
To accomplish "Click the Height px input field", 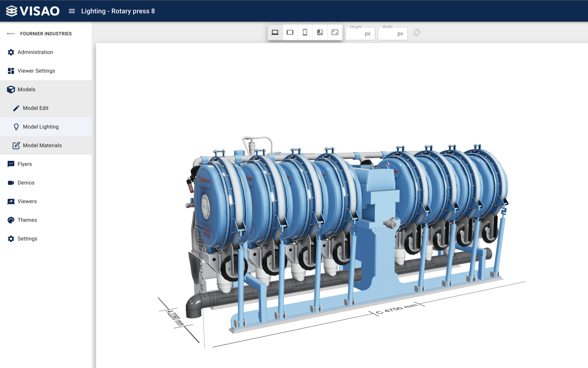I will (x=360, y=33).
